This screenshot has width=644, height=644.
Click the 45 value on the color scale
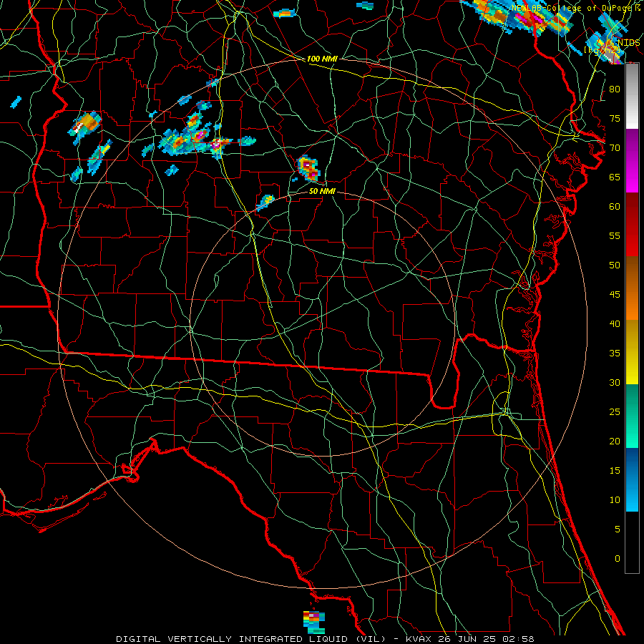pos(615,295)
